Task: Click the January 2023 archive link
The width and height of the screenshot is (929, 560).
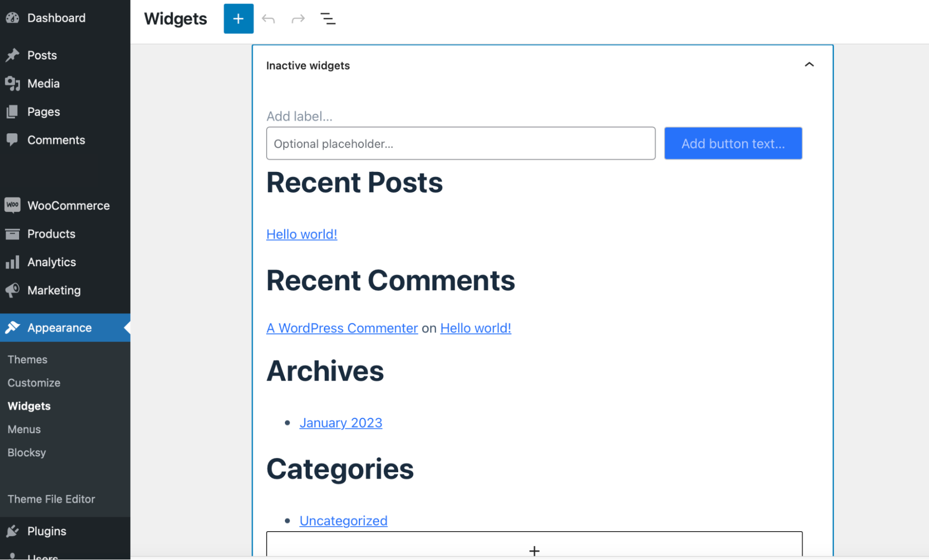Action: pyautogui.click(x=340, y=422)
